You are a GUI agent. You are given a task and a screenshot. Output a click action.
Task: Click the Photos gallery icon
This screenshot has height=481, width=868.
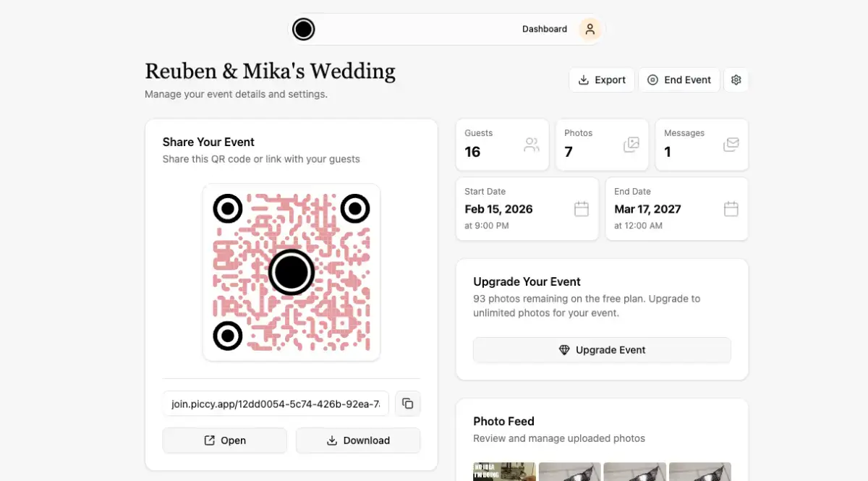coord(631,145)
